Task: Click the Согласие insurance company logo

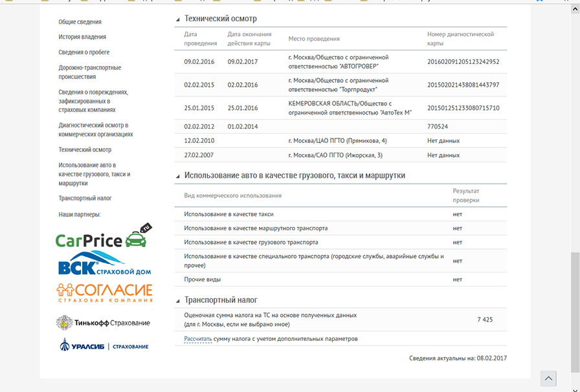Action: click(104, 293)
